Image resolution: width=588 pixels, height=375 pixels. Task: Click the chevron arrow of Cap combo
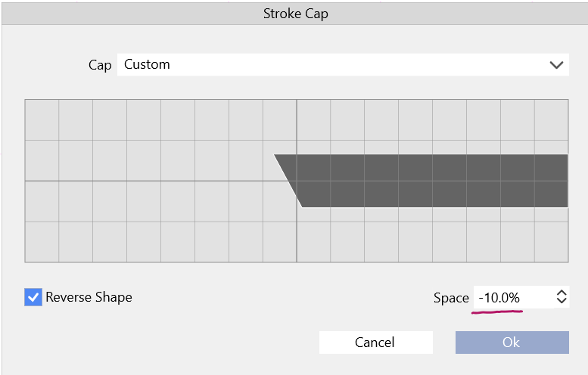point(556,64)
